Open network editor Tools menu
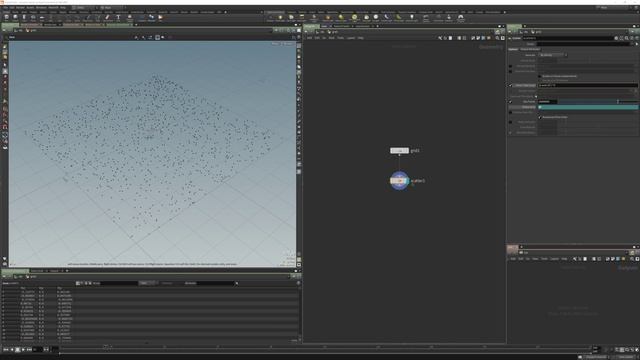This screenshot has height=360, width=640. 340,38
